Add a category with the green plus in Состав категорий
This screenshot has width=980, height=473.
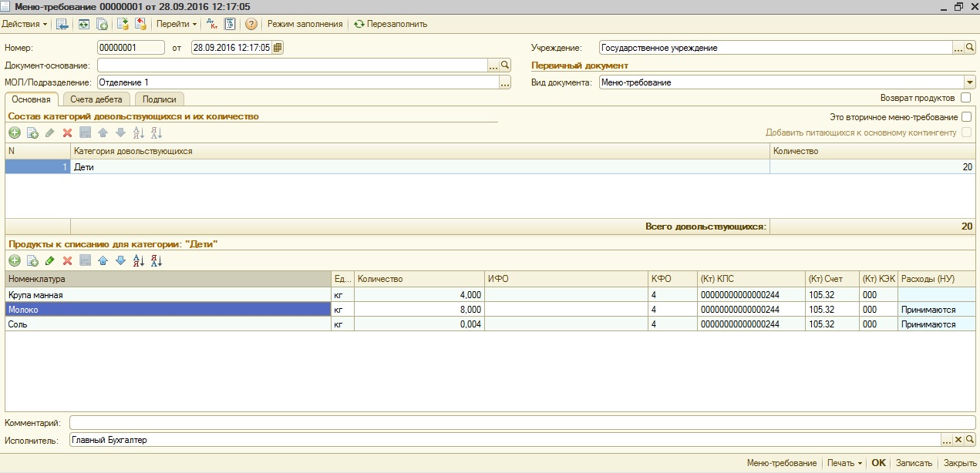[15, 133]
